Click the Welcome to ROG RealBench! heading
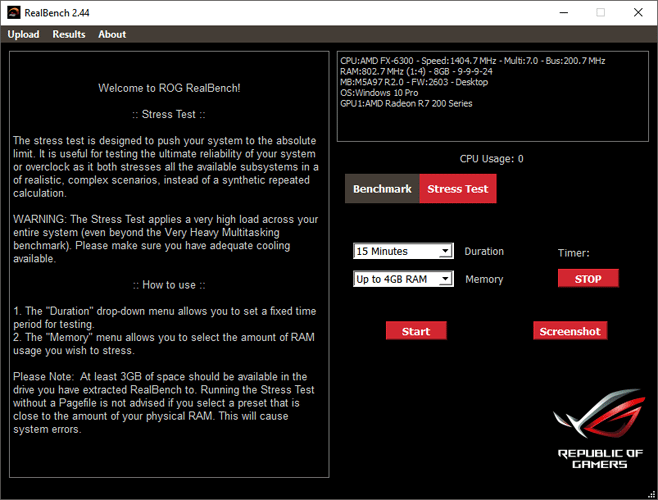Screen dimensions: 658x500 tap(169, 88)
